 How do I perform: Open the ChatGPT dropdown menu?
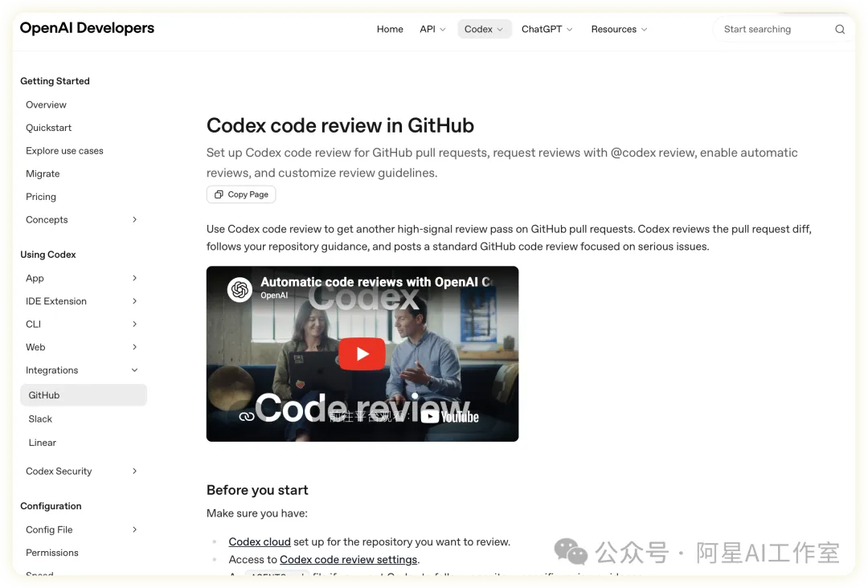pos(547,29)
